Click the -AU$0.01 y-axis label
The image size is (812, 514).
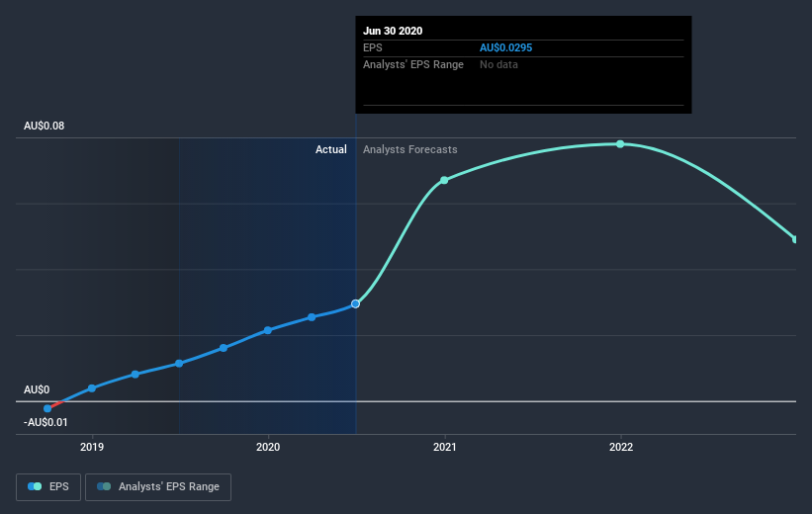[x=45, y=422]
